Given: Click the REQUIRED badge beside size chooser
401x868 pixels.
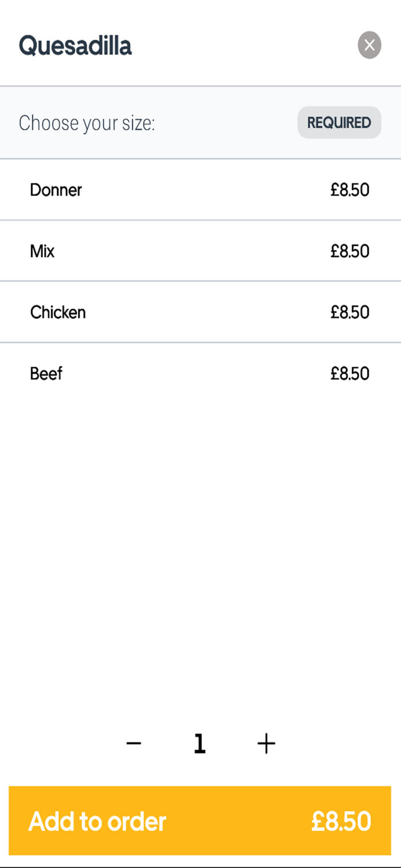Looking at the screenshot, I should [339, 123].
